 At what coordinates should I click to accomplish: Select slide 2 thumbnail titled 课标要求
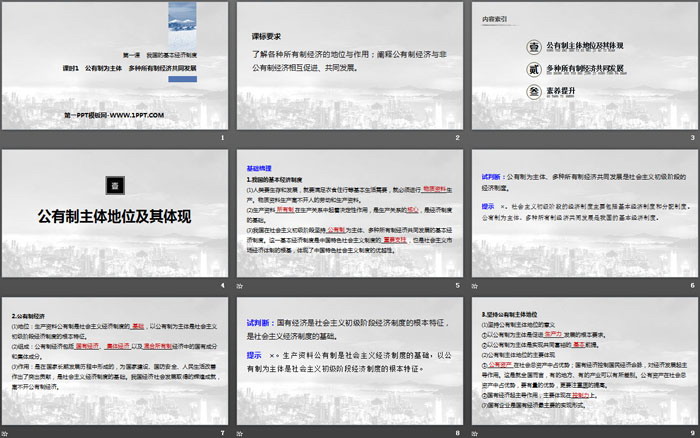coord(350,66)
